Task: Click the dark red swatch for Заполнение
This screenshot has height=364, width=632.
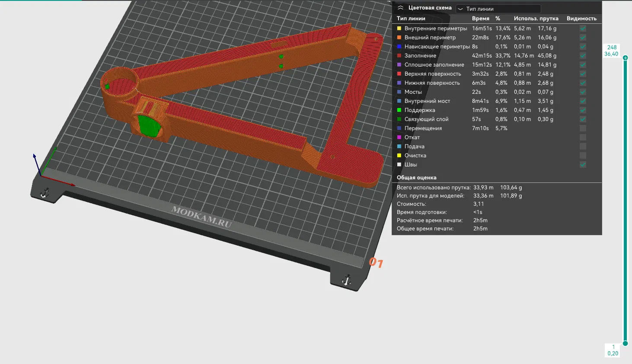Action: pos(399,56)
